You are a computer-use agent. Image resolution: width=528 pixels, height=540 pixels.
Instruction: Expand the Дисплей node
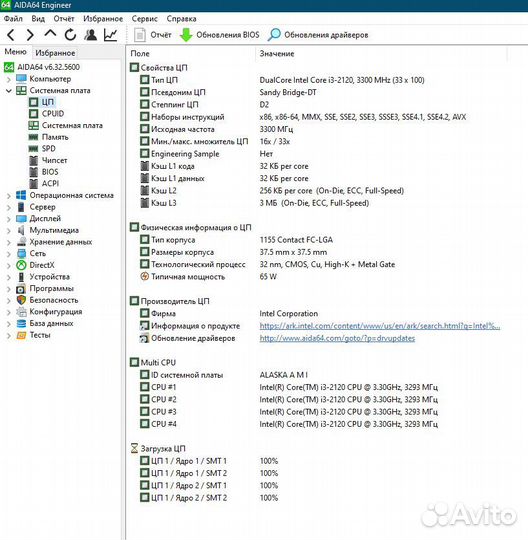pyautogui.click(x=9, y=219)
